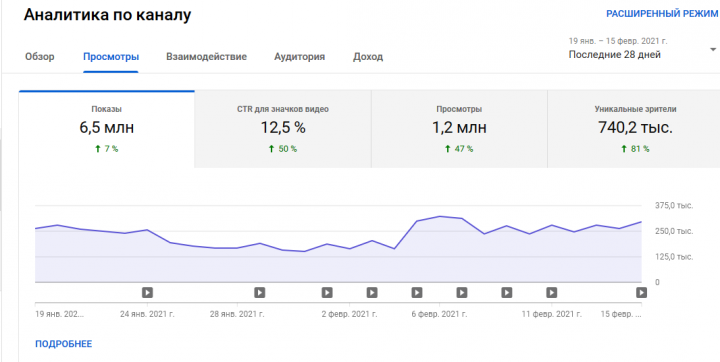Click the video marker under 11 февр. 2021
This screenshot has height=362, width=720.
tap(551, 292)
